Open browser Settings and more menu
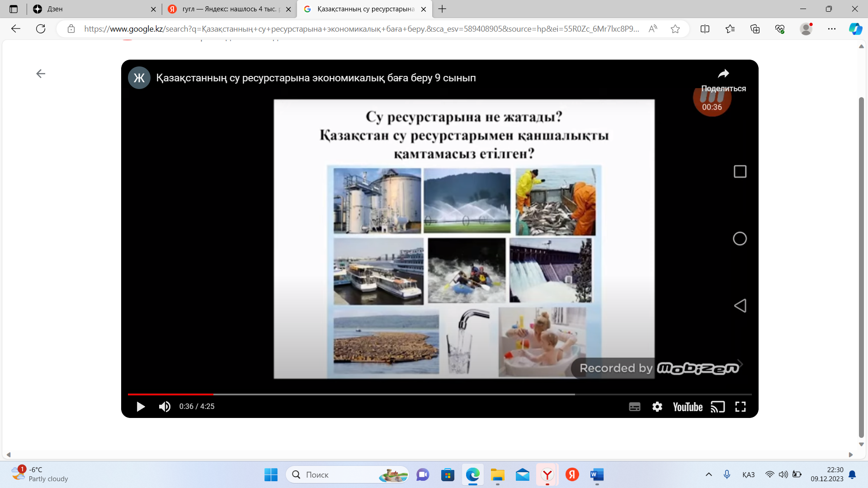The width and height of the screenshot is (868, 488). tap(831, 29)
